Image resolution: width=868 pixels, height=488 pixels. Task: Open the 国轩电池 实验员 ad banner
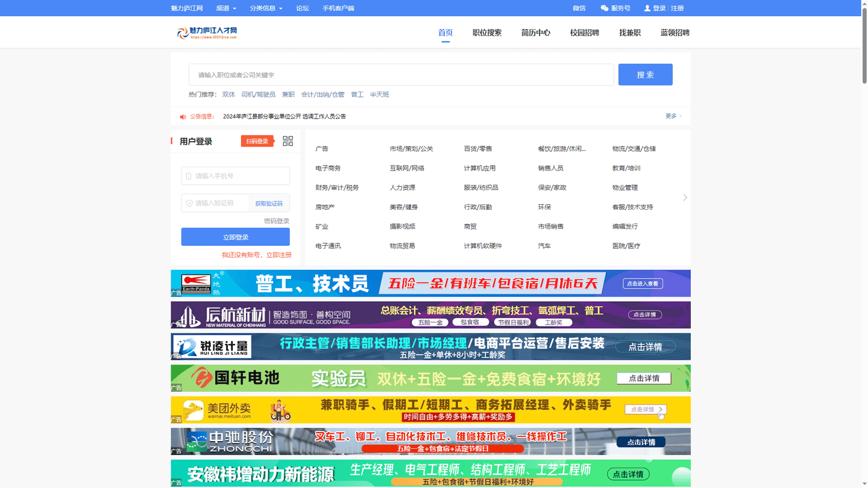click(430, 378)
